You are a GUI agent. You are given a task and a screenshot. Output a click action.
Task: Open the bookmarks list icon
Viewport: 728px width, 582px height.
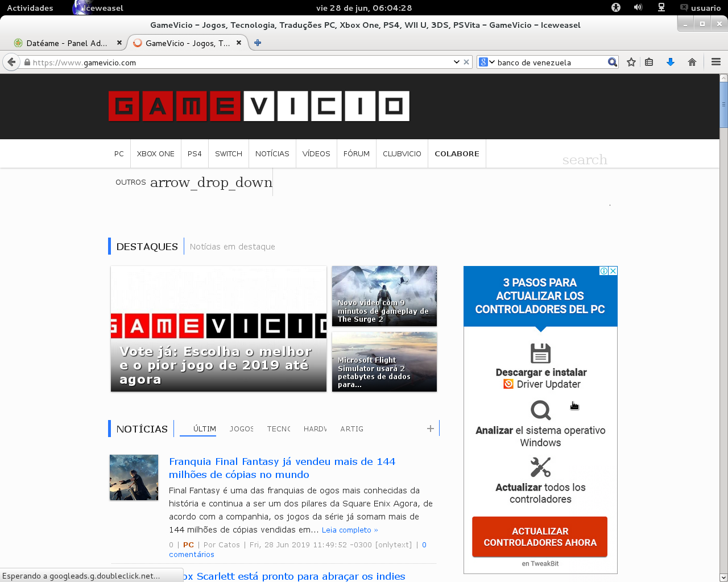(649, 62)
